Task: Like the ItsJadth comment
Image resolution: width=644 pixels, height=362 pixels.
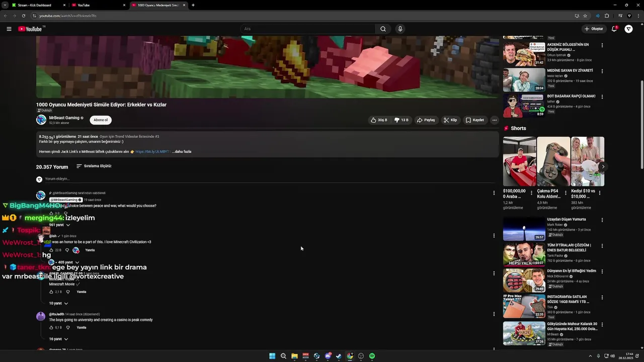Action: pyautogui.click(x=51, y=327)
